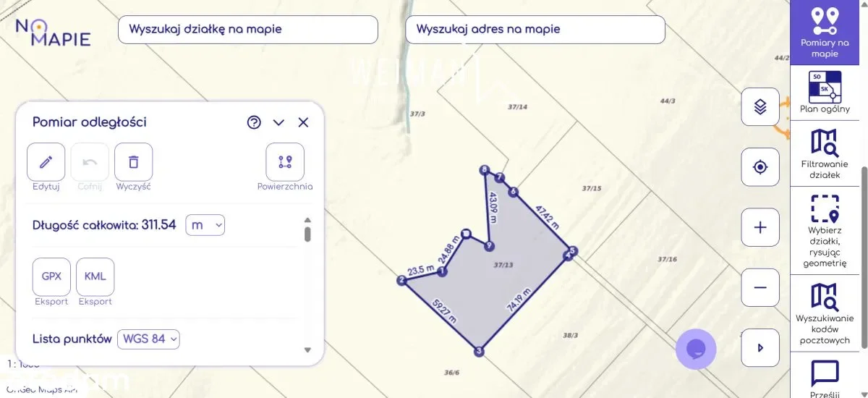
Task: Click the Wyczyść trash icon
Action: coord(133,162)
